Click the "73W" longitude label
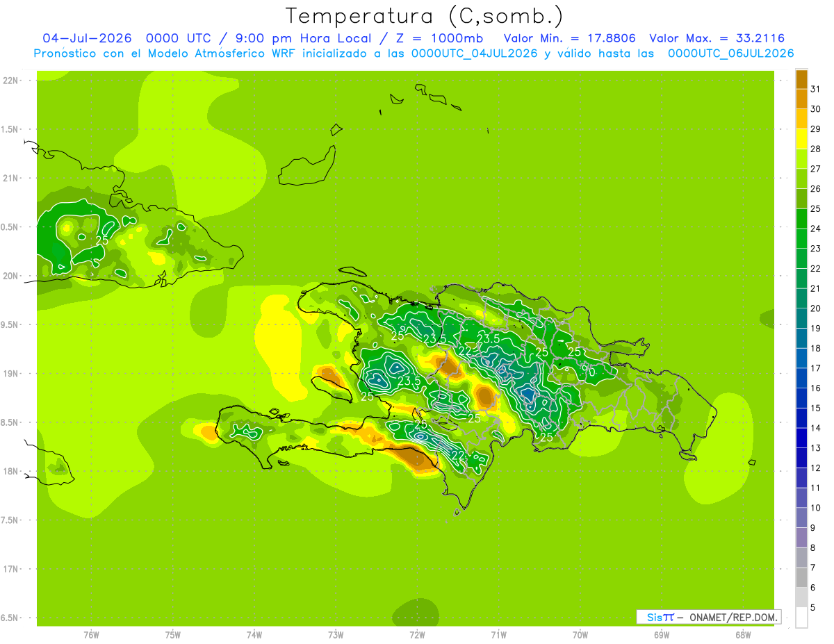Screen dimensions: 834x644 (x=336, y=635)
